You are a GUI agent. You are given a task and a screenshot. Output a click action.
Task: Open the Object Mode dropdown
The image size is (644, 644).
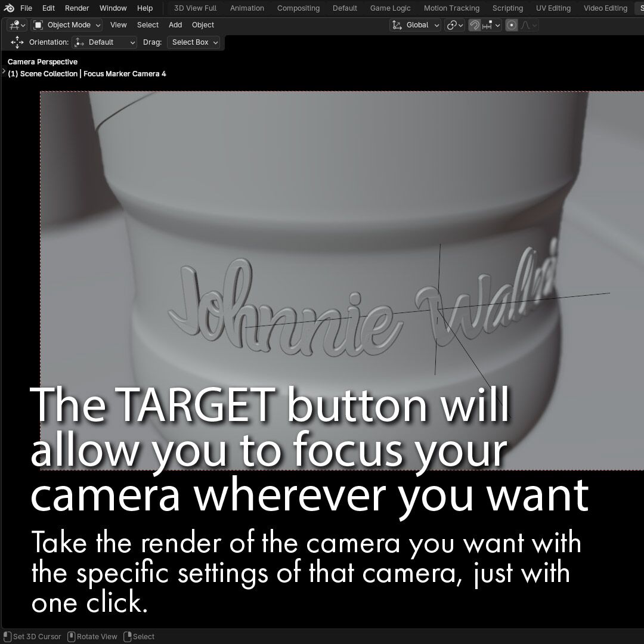(67, 25)
